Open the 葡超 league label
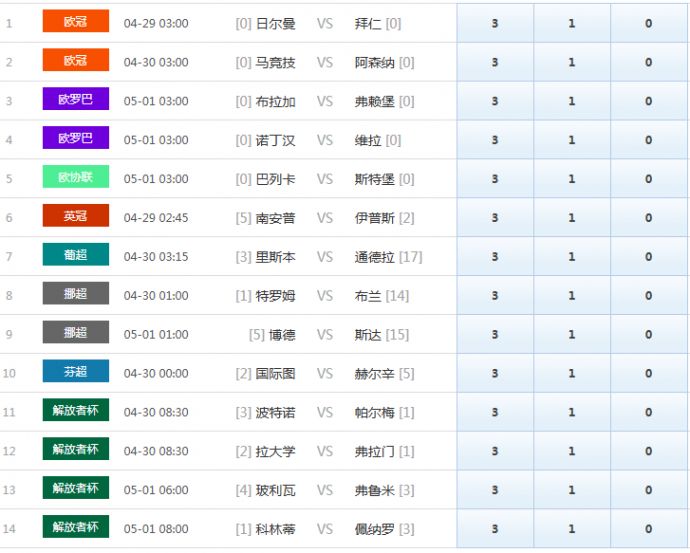Screen dimensions: 690x553 75,255
